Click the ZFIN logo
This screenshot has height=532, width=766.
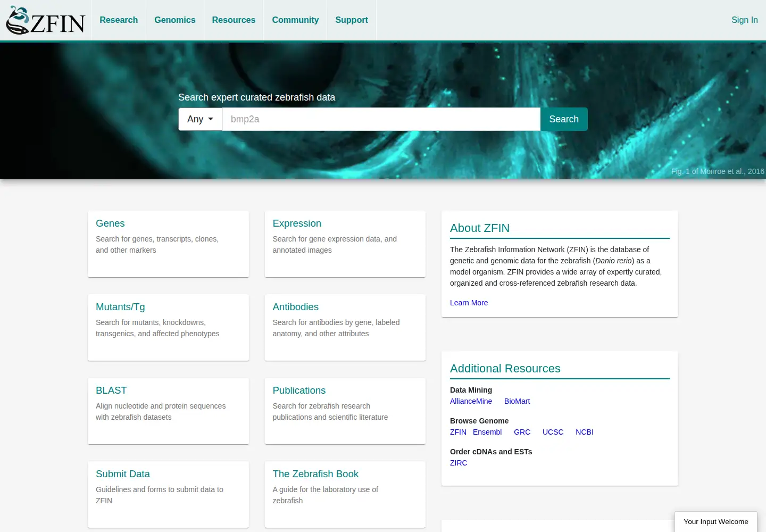tap(45, 20)
